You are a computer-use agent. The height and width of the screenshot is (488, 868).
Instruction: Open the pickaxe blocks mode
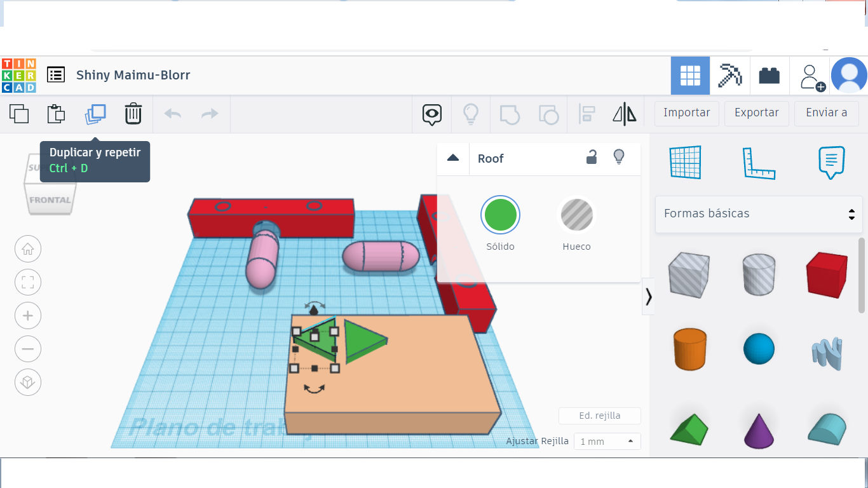coord(729,76)
